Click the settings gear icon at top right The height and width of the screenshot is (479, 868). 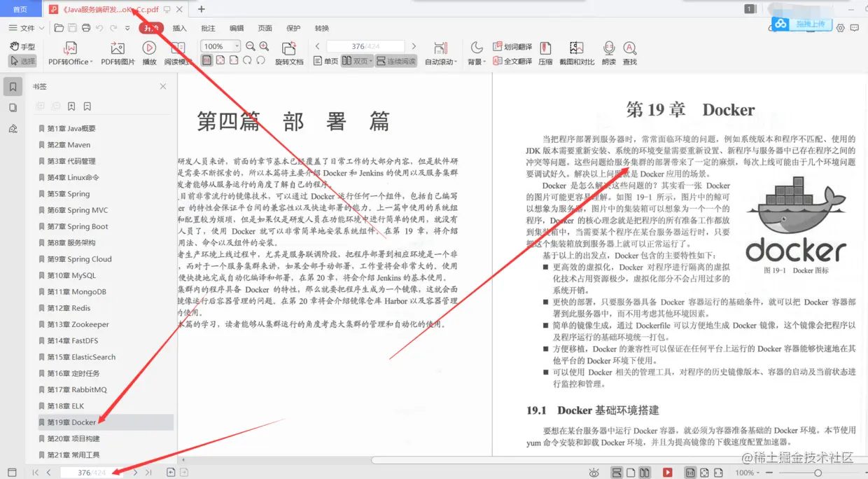pyautogui.click(x=841, y=28)
